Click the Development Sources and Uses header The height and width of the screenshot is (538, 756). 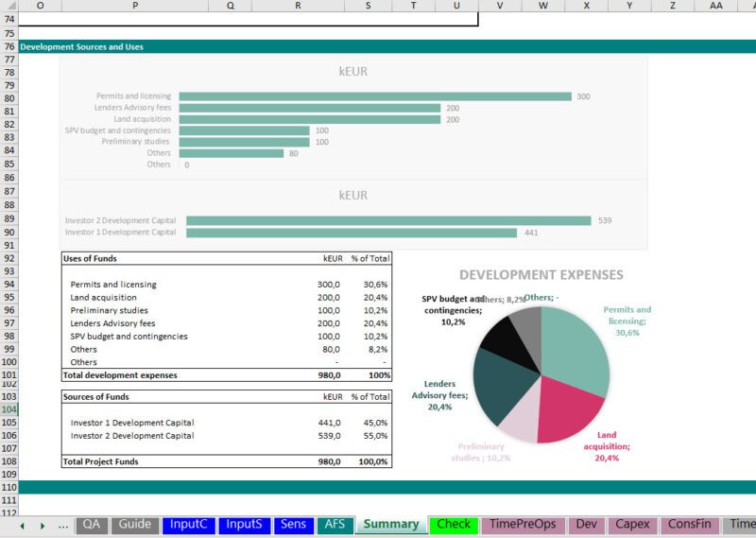(x=81, y=47)
